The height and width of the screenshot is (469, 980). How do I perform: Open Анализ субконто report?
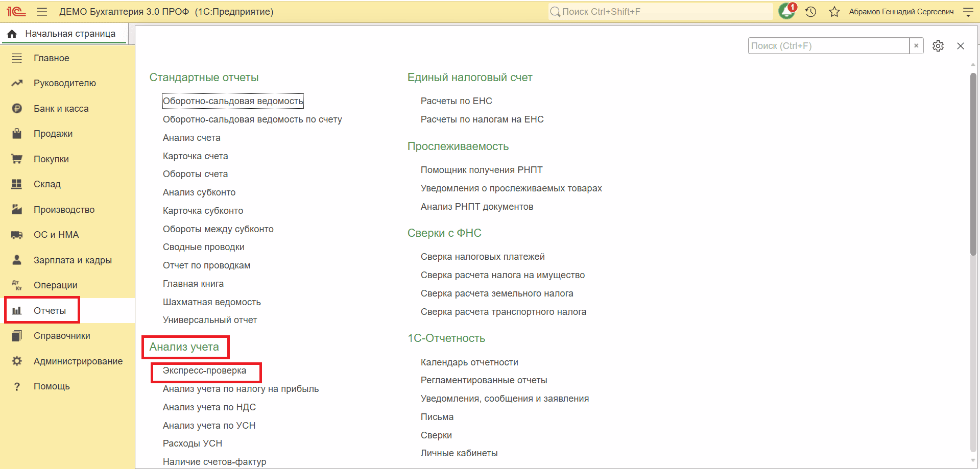coord(199,192)
